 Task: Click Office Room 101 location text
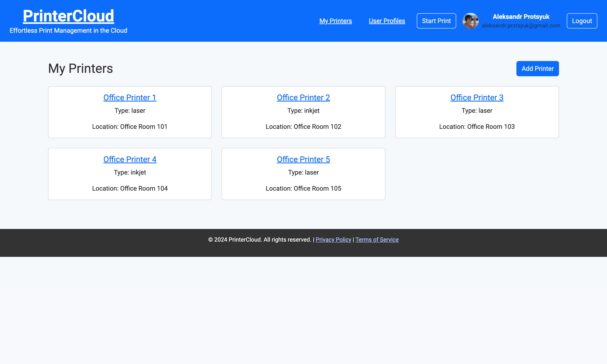point(130,127)
